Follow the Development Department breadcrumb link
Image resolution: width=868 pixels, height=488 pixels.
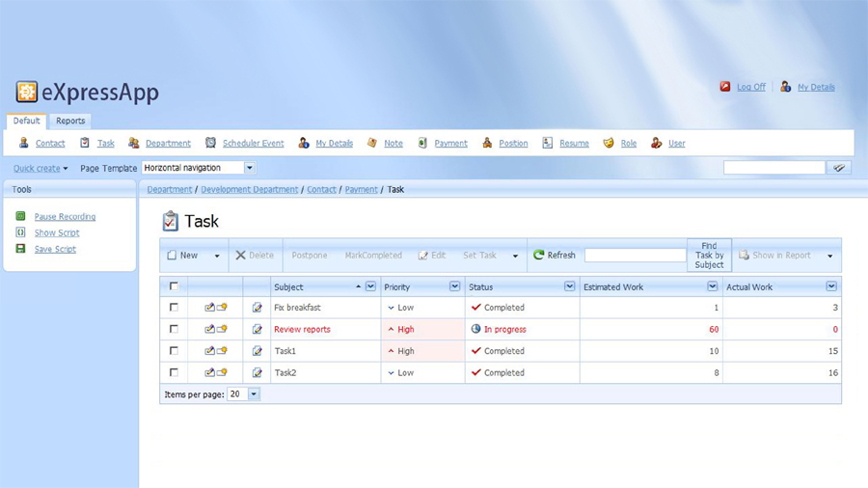(249, 190)
